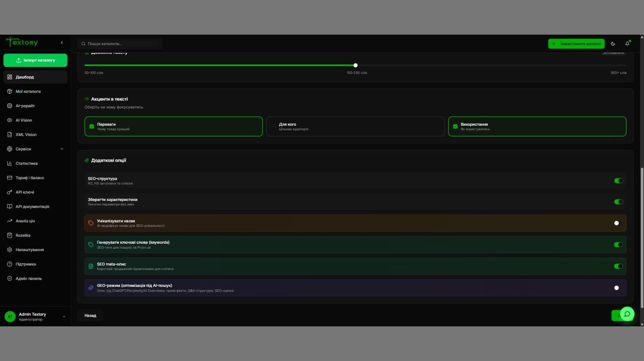Click the Тариф і баланс card icon
The width and height of the screenshot is (644, 361).
click(10, 178)
